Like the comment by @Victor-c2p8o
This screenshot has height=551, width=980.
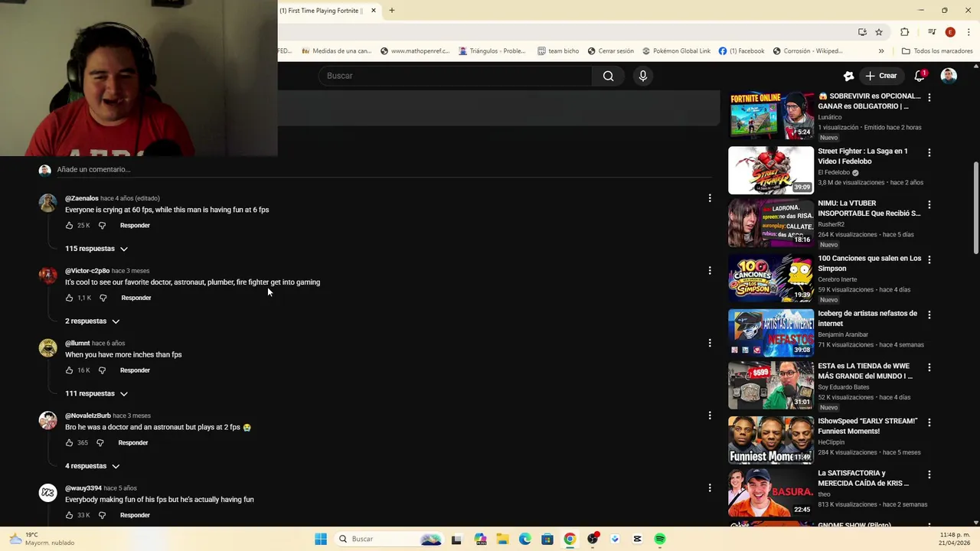coord(69,298)
